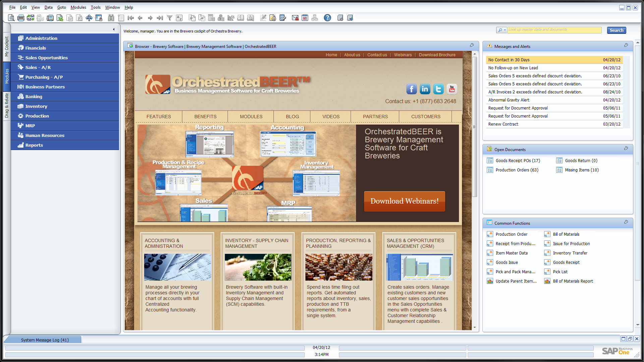Click Download Webinars! button

pos(404,201)
